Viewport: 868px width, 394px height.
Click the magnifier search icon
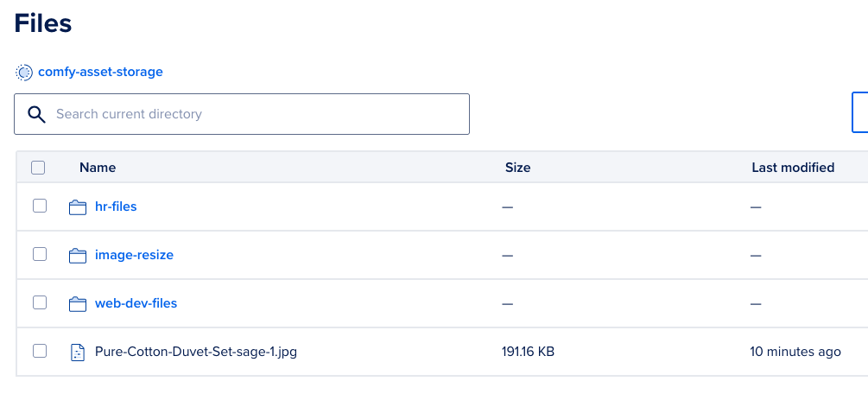(x=36, y=114)
